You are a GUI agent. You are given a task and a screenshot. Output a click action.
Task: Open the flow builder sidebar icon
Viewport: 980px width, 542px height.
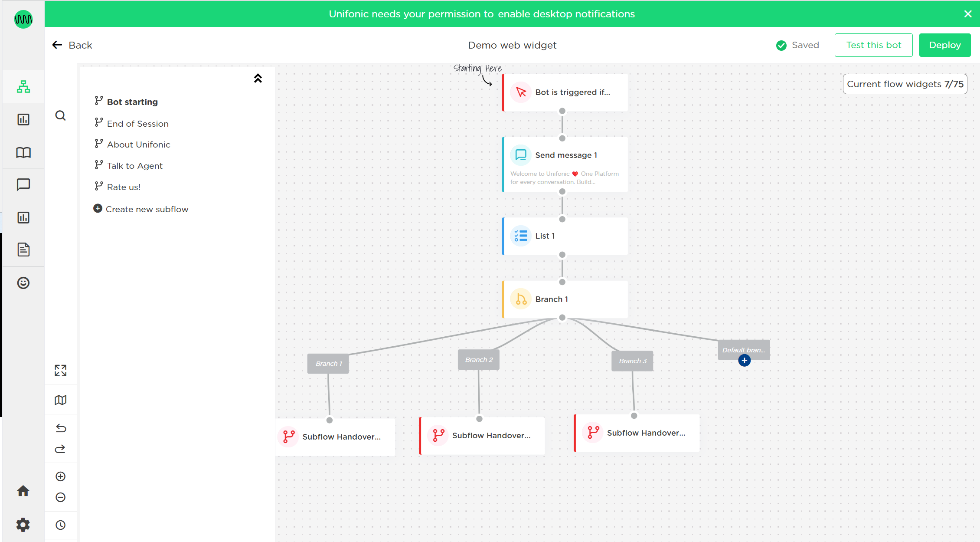pos(23,87)
